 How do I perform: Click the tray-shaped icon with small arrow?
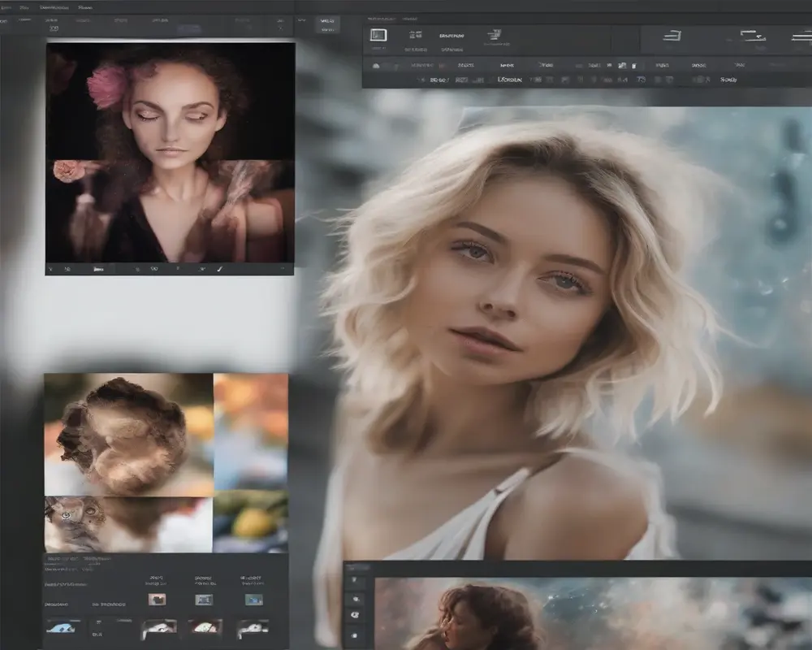point(753,35)
